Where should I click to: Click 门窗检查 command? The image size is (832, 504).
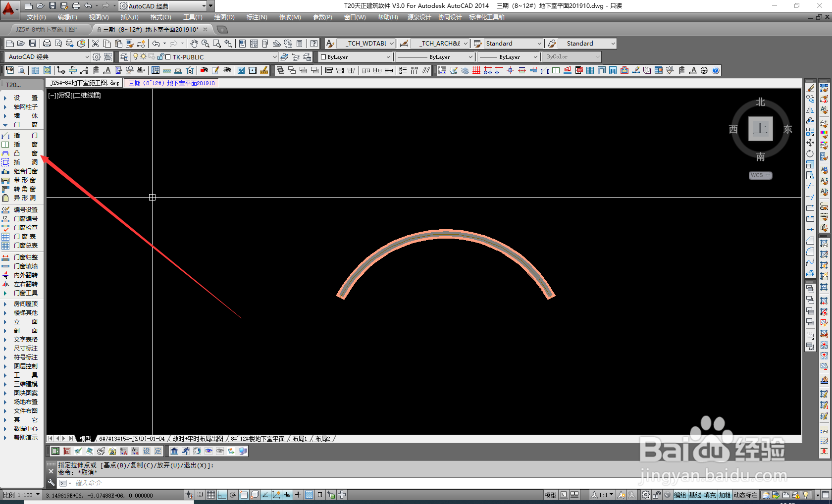20,228
